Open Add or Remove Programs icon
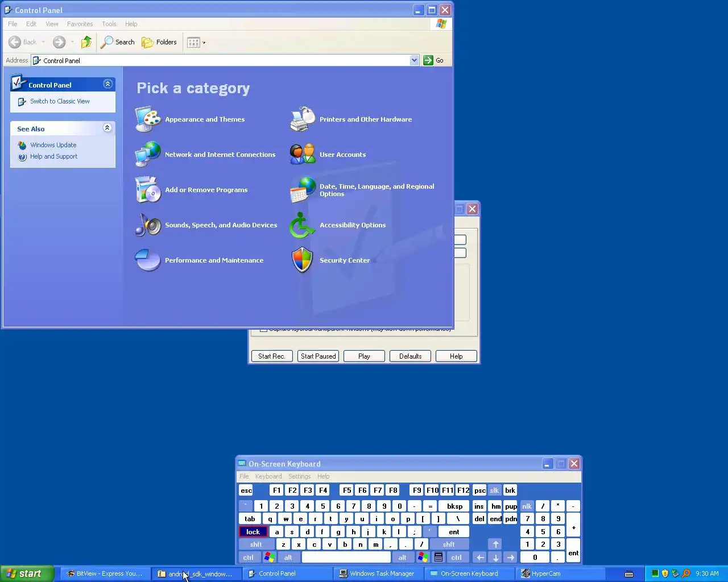728x582 pixels. point(148,190)
